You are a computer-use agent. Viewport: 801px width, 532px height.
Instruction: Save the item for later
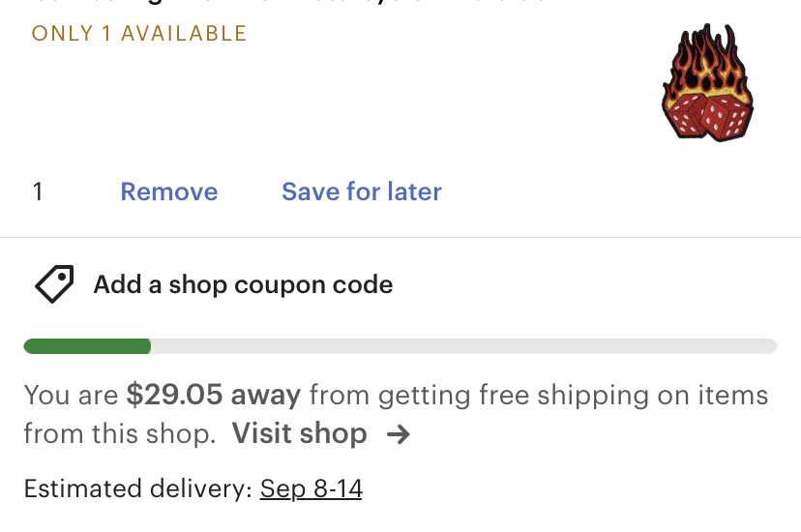(361, 192)
